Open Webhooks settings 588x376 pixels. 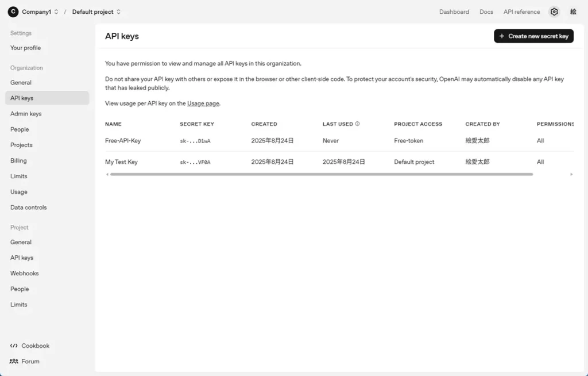(x=47, y=274)
